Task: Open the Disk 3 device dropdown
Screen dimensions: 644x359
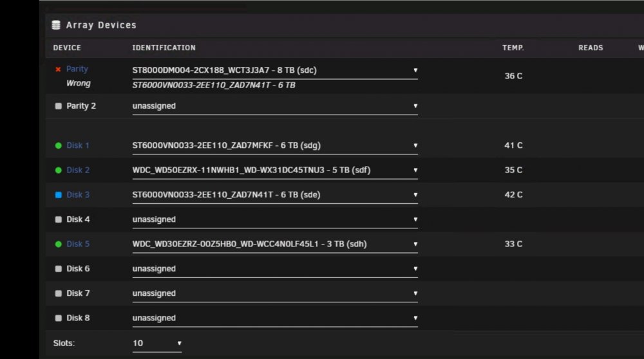Action: pyautogui.click(x=275, y=195)
